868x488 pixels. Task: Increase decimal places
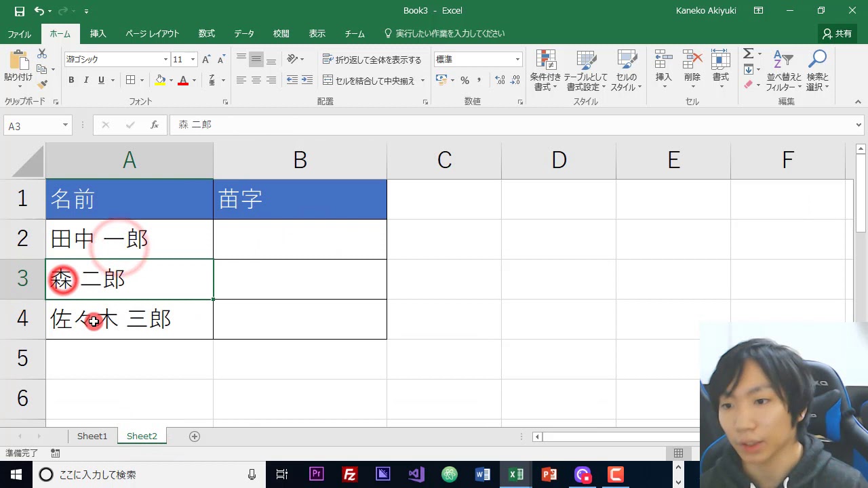[x=500, y=80]
